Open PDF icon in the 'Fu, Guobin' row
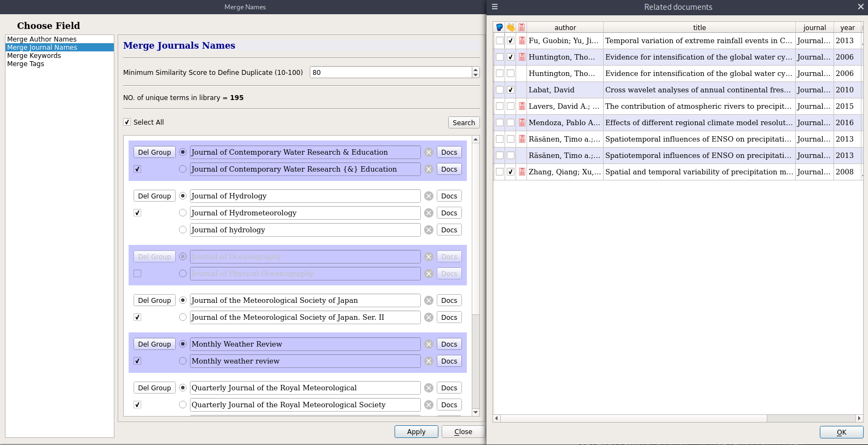The height and width of the screenshot is (445, 868). pos(522,40)
